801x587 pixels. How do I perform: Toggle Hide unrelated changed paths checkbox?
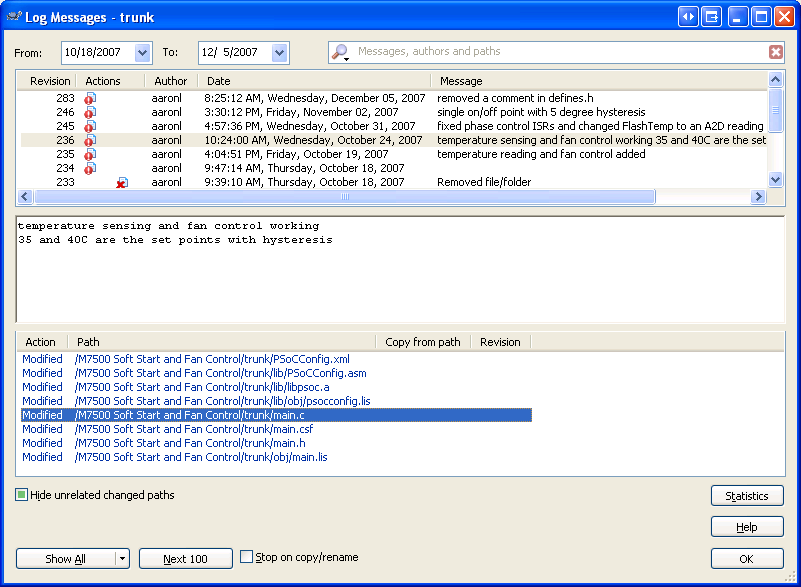[x=21, y=495]
